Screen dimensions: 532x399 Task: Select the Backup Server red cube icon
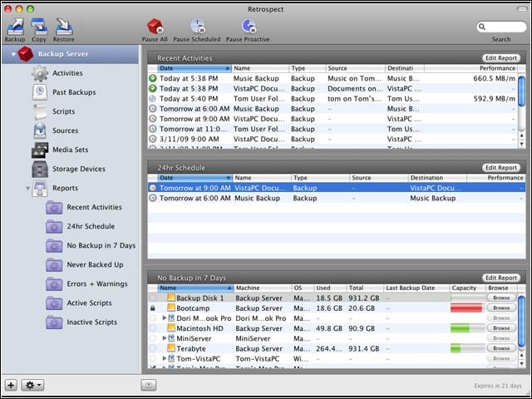click(26, 54)
